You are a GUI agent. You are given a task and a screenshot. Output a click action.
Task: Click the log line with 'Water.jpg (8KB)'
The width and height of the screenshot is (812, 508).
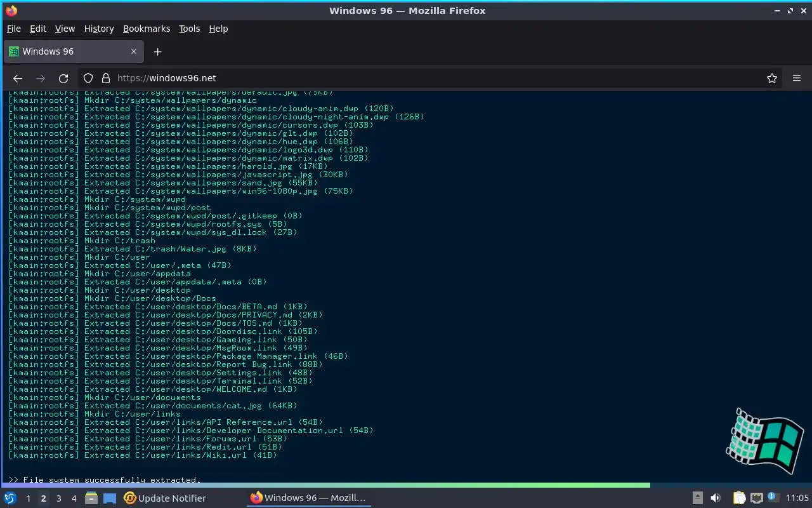pyautogui.click(x=133, y=249)
